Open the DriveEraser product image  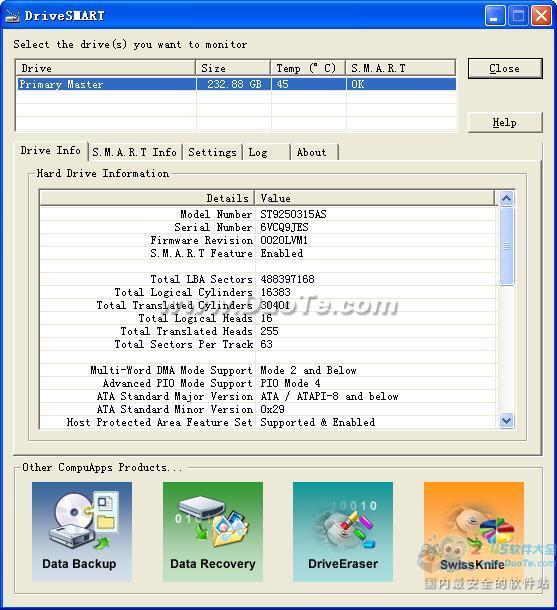point(343,531)
